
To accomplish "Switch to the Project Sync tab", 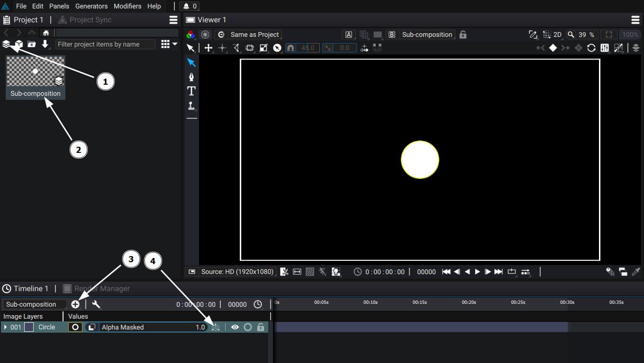I will (x=85, y=20).
